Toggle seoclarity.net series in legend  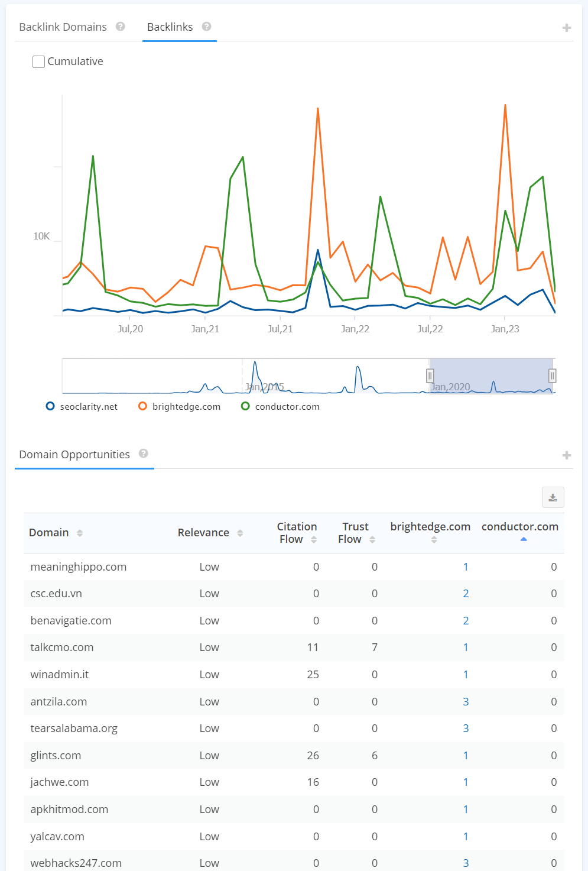tap(82, 406)
